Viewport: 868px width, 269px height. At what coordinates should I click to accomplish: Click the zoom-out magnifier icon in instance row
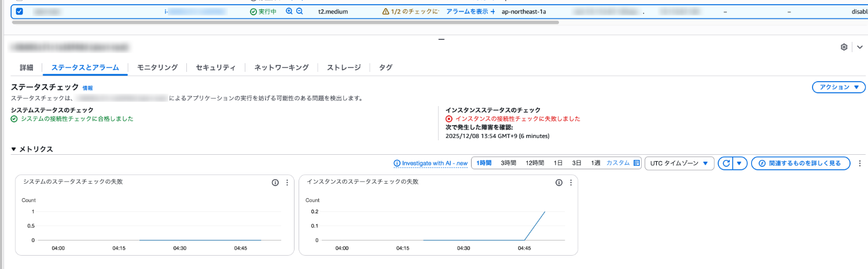pos(299,11)
